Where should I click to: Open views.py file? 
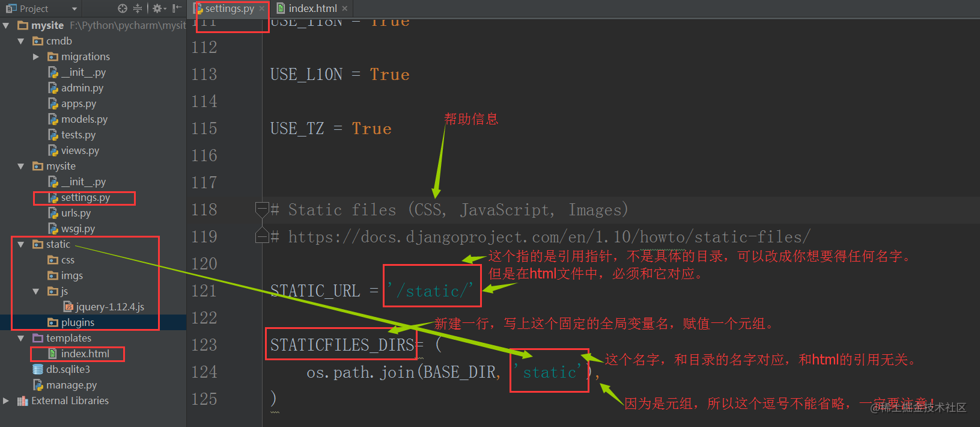[x=80, y=150]
